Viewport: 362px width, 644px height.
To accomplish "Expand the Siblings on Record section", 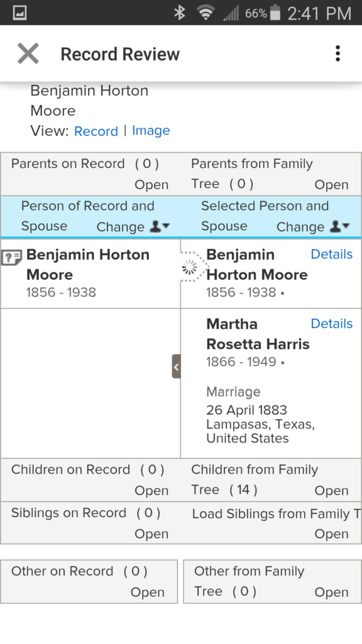I will (151, 534).
